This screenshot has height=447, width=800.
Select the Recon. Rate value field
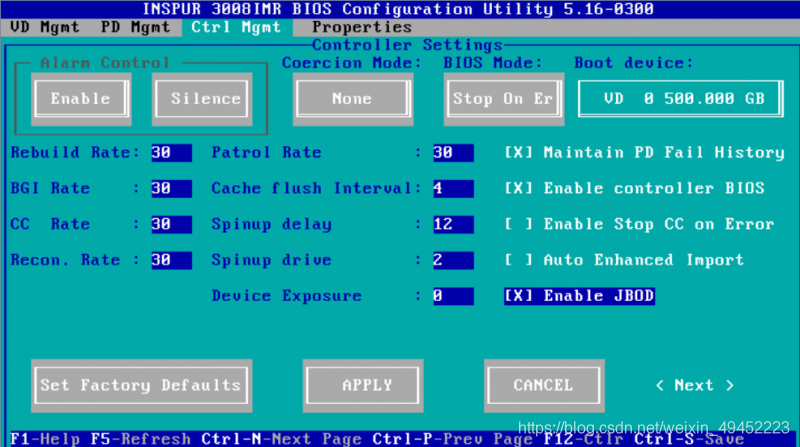coord(171,260)
